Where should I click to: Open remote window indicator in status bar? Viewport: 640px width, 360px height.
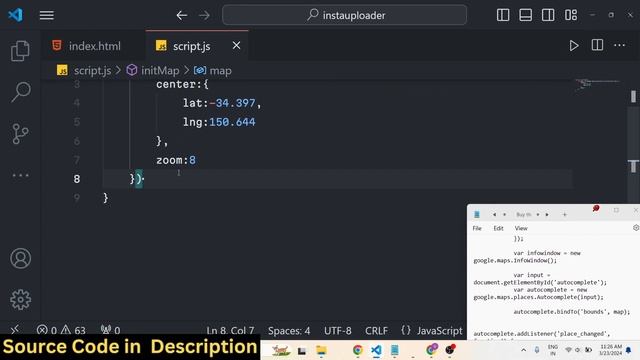coord(15,330)
